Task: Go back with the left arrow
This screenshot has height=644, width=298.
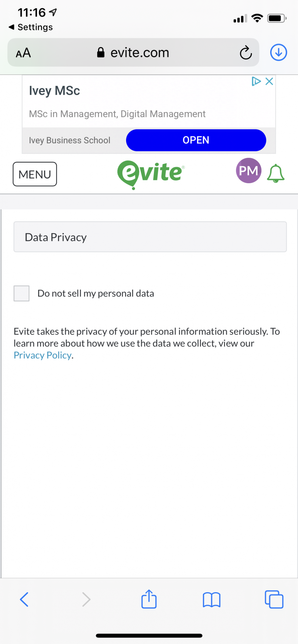Action: (x=24, y=599)
